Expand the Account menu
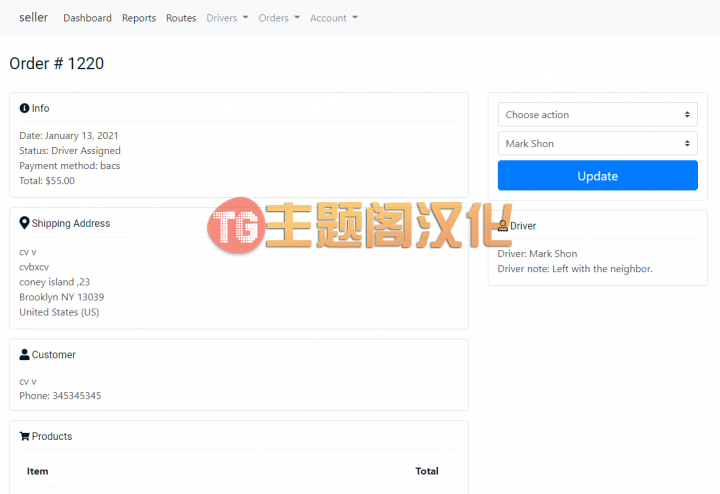Viewport: 720px width, 494px height. point(333,18)
